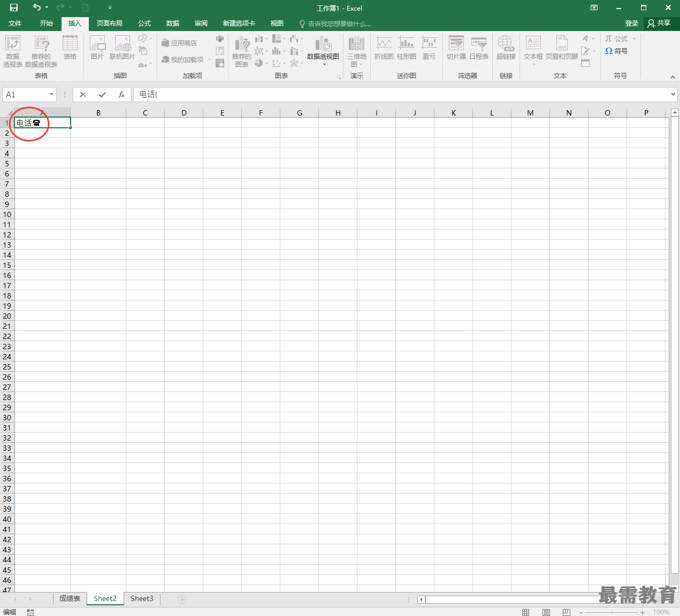Click the Slicer (切片器) icon
Screen dimensions: 680x616
[456, 48]
